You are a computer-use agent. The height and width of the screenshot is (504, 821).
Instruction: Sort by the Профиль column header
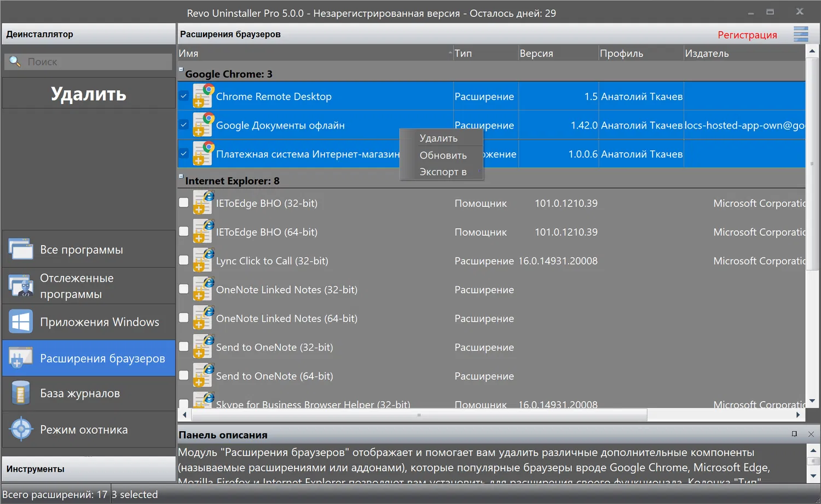pyautogui.click(x=641, y=53)
